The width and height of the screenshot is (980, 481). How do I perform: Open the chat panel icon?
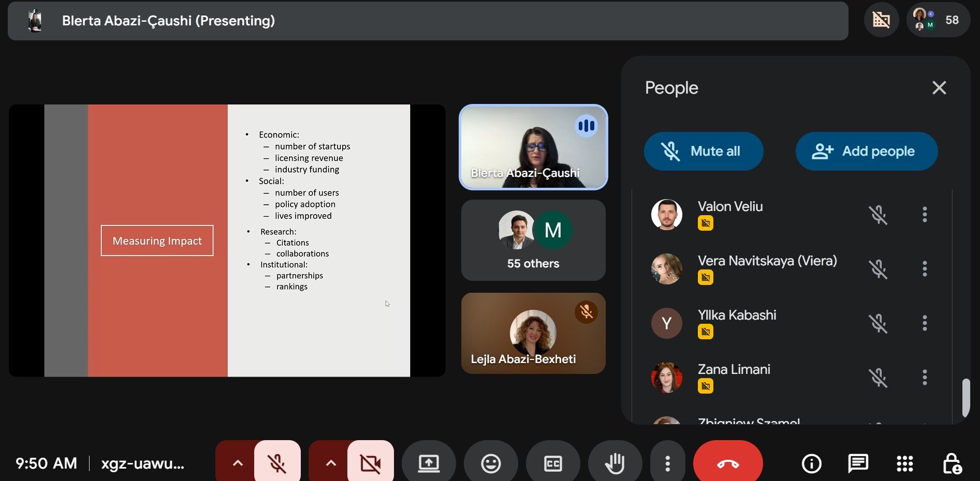858,463
